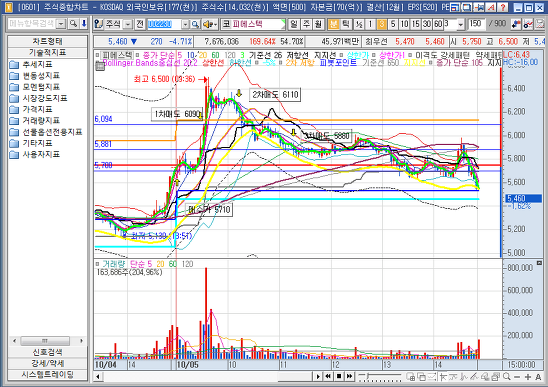Open the 신호검색 panel tab
This screenshot has width=548, height=387.
[x=48, y=352]
